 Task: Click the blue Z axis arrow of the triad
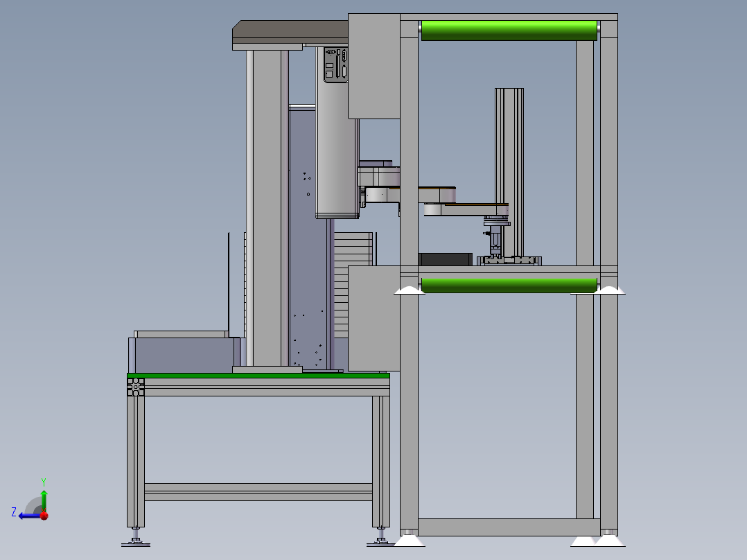point(28,516)
